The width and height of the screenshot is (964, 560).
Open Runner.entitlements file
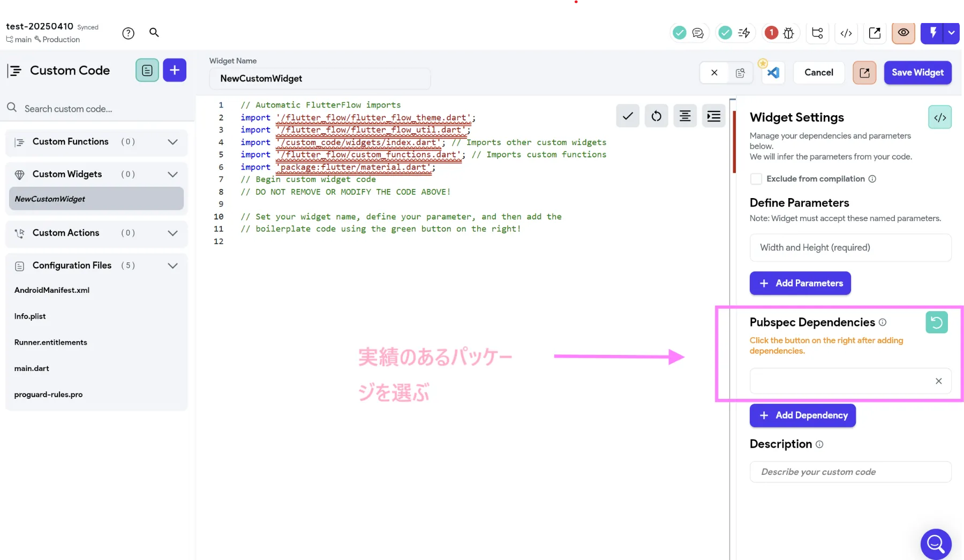[51, 343]
